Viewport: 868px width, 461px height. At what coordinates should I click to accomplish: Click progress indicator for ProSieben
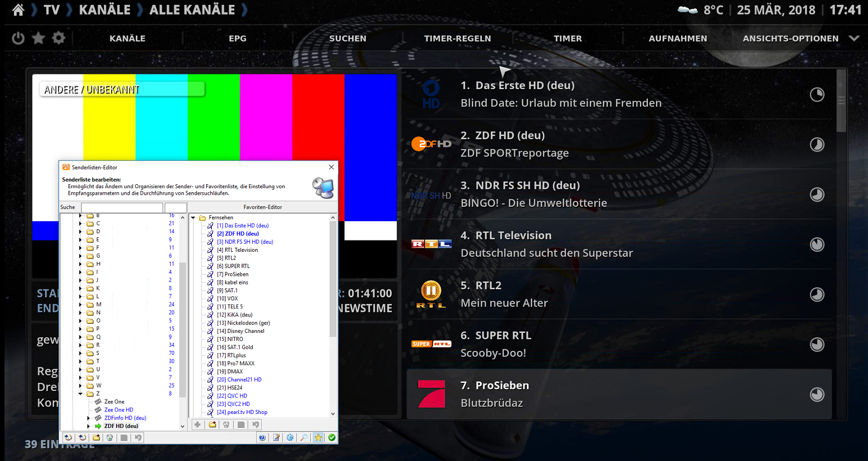tap(817, 394)
